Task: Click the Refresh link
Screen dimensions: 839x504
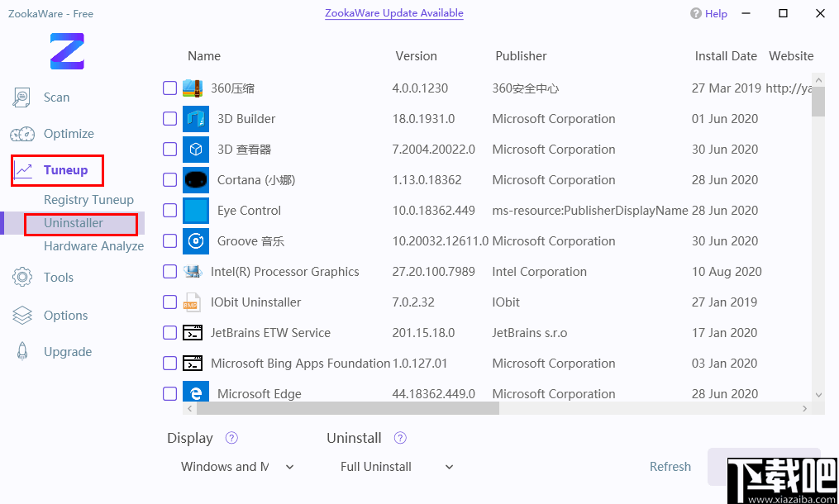Action: click(x=670, y=467)
